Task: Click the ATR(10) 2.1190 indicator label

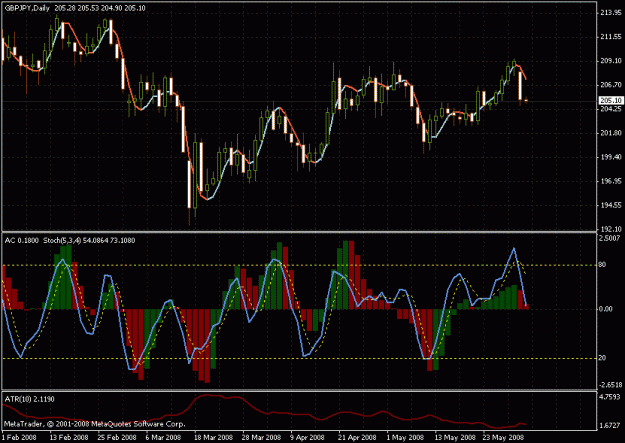Action: (29, 399)
